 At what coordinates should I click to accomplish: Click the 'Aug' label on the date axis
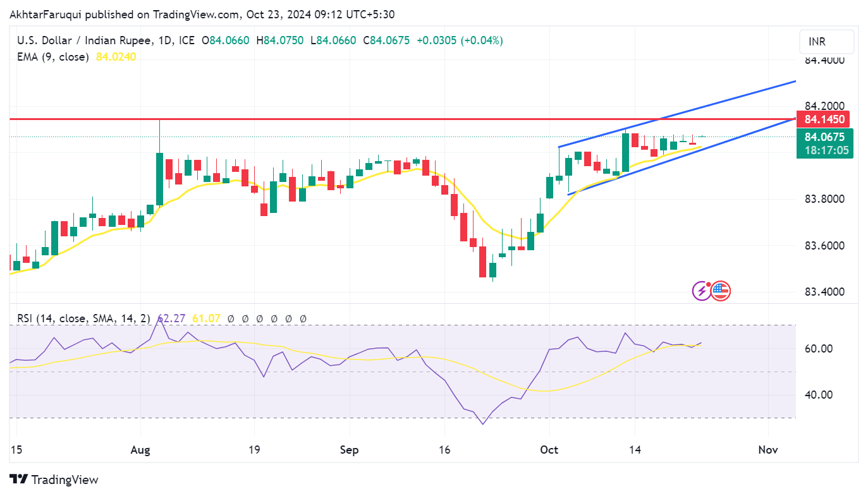coord(140,450)
